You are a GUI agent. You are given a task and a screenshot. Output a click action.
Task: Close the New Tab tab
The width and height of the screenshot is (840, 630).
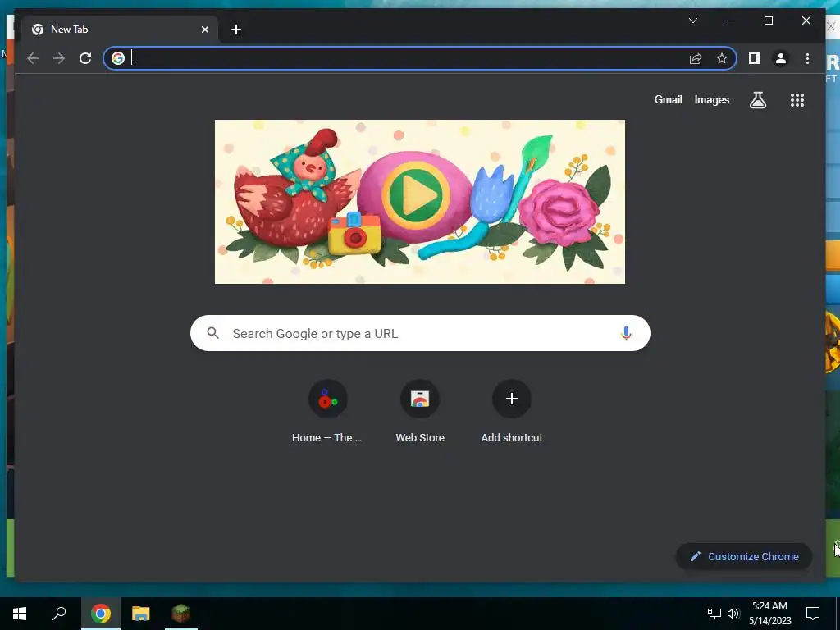[x=204, y=30]
